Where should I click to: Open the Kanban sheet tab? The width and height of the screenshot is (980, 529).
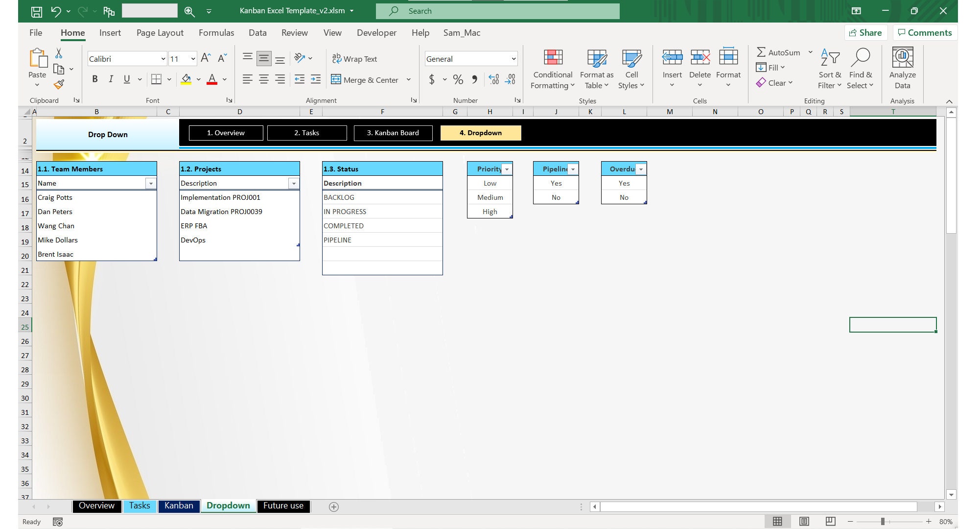point(179,505)
